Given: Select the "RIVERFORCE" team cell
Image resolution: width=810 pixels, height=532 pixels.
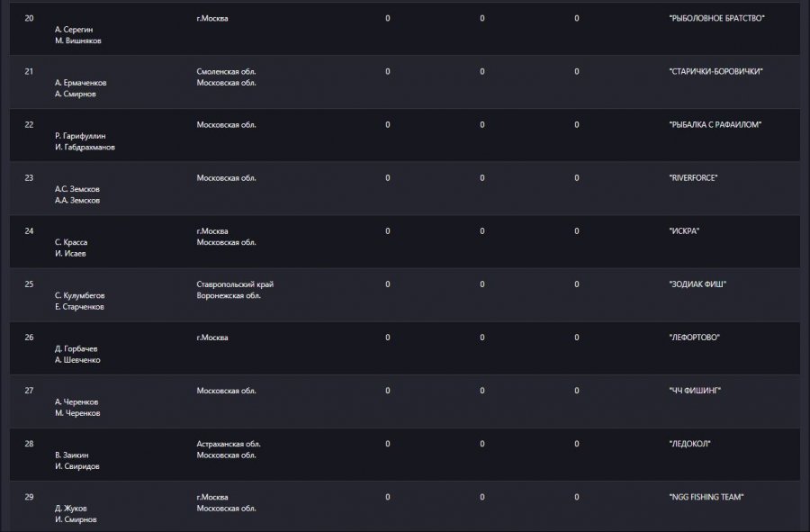Looking at the screenshot, I should (x=693, y=177).
